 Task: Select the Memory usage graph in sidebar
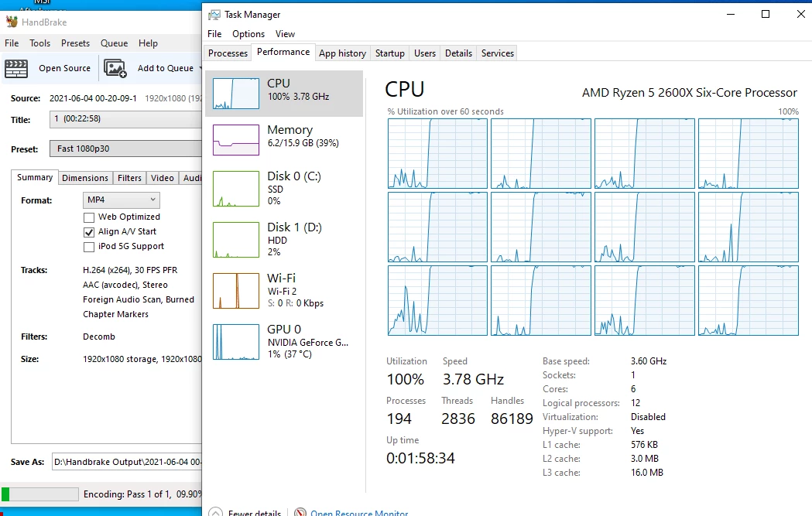pos(236,140)
